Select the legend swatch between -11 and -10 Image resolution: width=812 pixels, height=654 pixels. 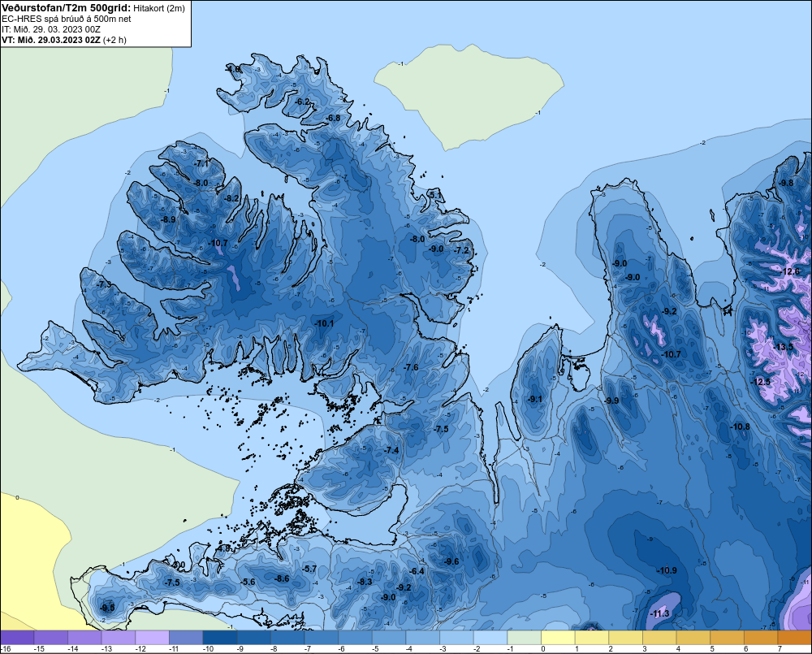[x=187, y=638]
